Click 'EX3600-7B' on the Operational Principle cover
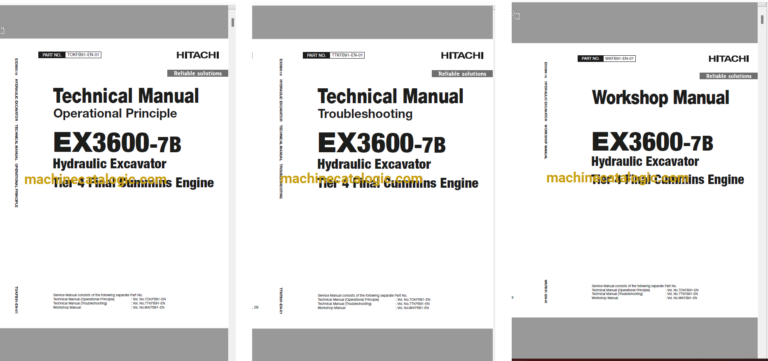The height and width of the screenshot is (361, 768). click(x=117, y=143)
